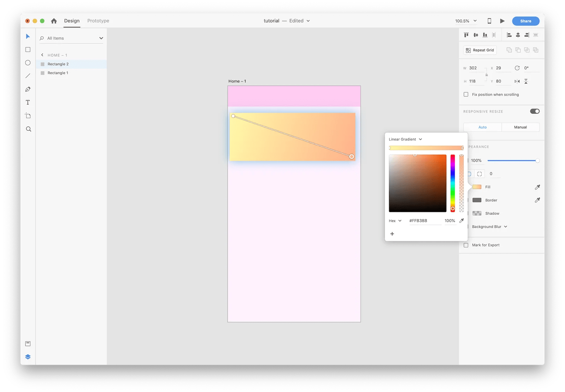Image resolution: width=565 pixels, height=392 pixels.
Task: Adjust the opacity slider
Action: (x=513, y=161)
